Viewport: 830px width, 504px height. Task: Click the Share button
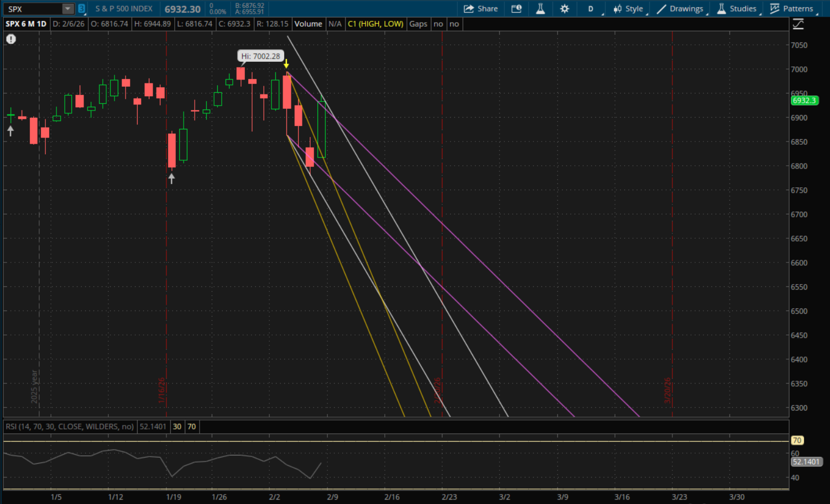[x=481, y=9]
